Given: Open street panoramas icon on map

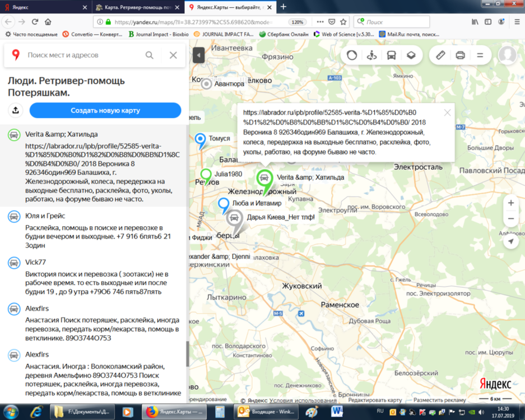Looking at the screenshot, I should pyautogui.click(x=371, y=55).
